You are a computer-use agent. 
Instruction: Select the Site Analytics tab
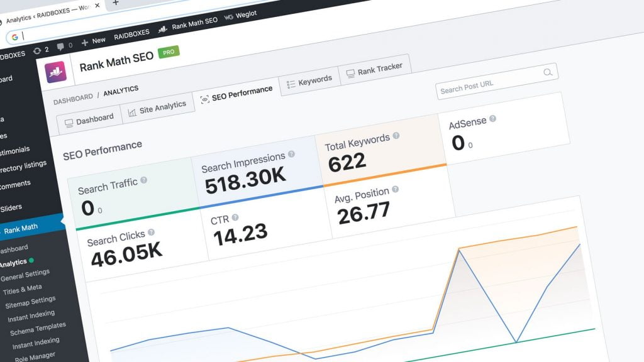tap(157, 107)
